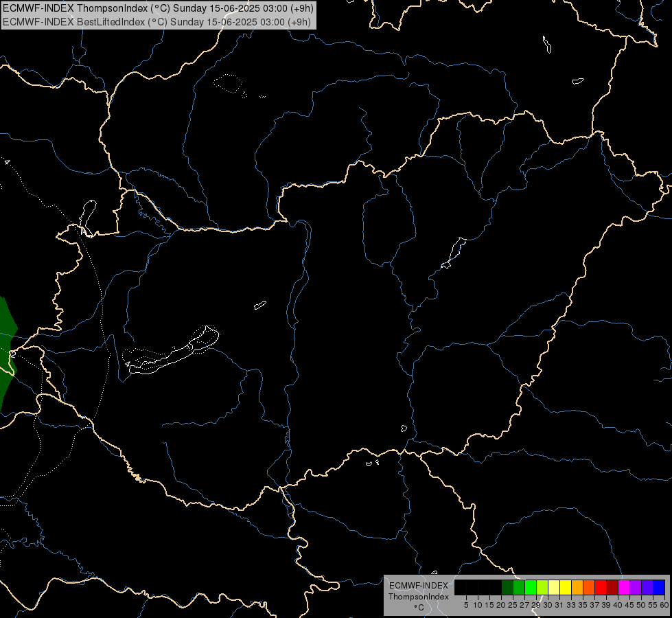Image resolution: width=672 pixels, height=618 pixels.
Task: Click the legend scale value 15
Action: tap(489, 605)
